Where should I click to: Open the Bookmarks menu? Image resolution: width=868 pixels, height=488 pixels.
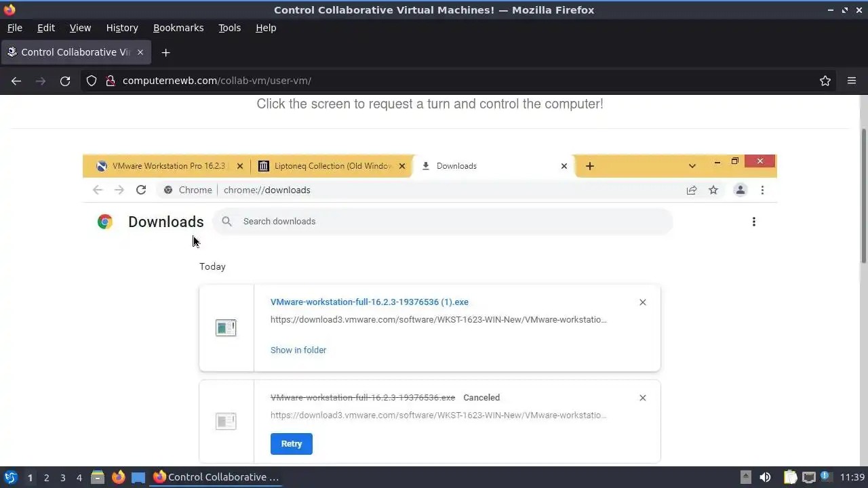pos(178,28)
